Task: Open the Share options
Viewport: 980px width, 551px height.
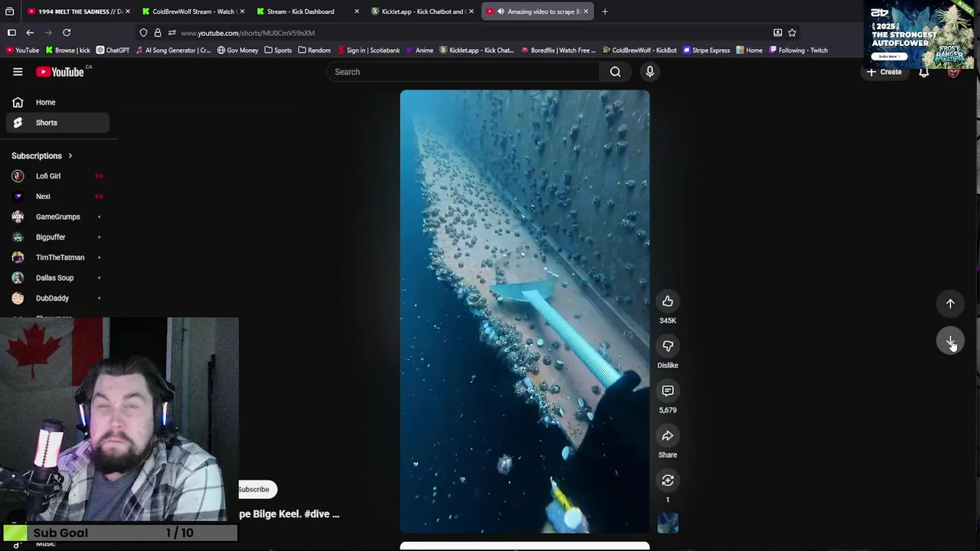Action: 668,436
